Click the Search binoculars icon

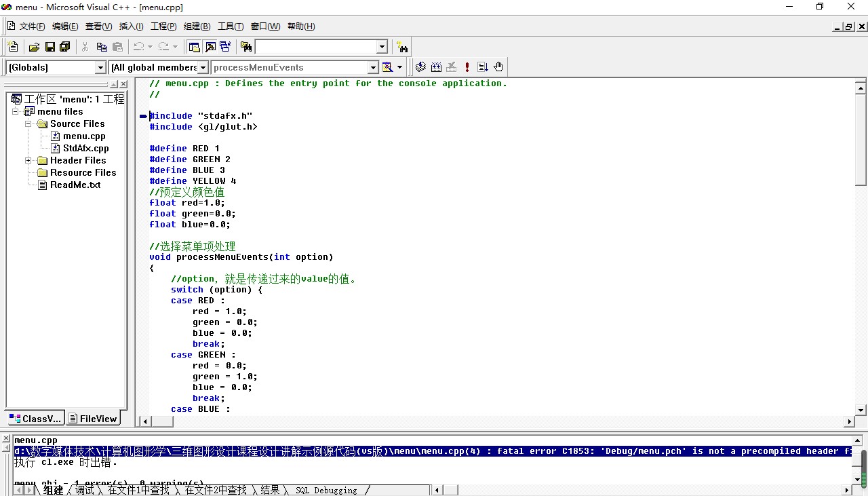coord(403,47)
